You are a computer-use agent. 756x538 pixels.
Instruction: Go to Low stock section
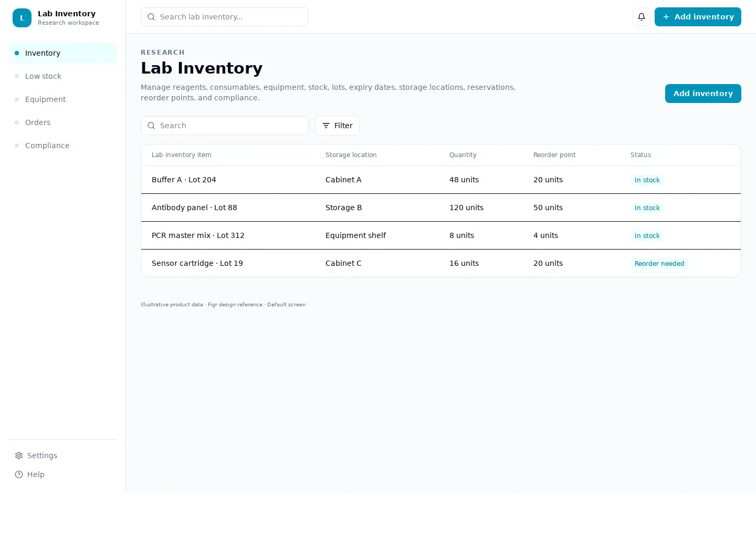[x=63, y=76]
